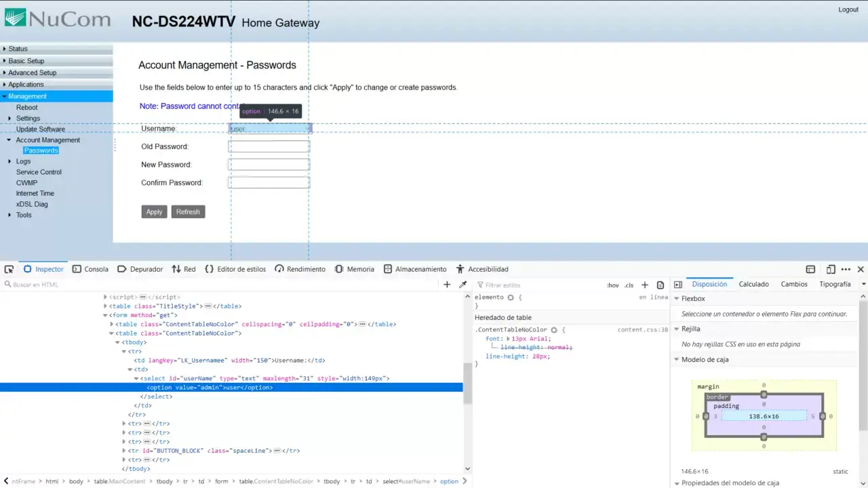
Task: Open the Reboot page in sidebar
Action: click(27, 107)
